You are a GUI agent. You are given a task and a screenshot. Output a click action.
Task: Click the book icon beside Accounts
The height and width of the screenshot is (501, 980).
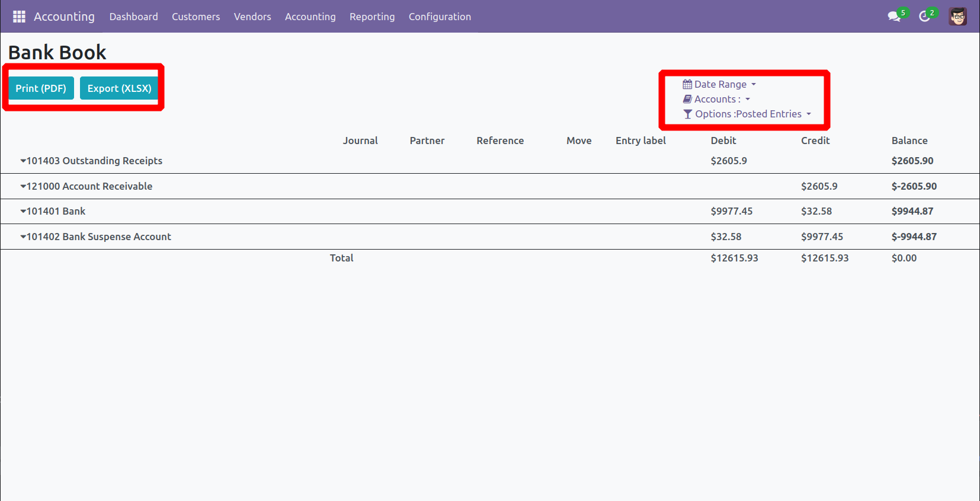point(687,99)
